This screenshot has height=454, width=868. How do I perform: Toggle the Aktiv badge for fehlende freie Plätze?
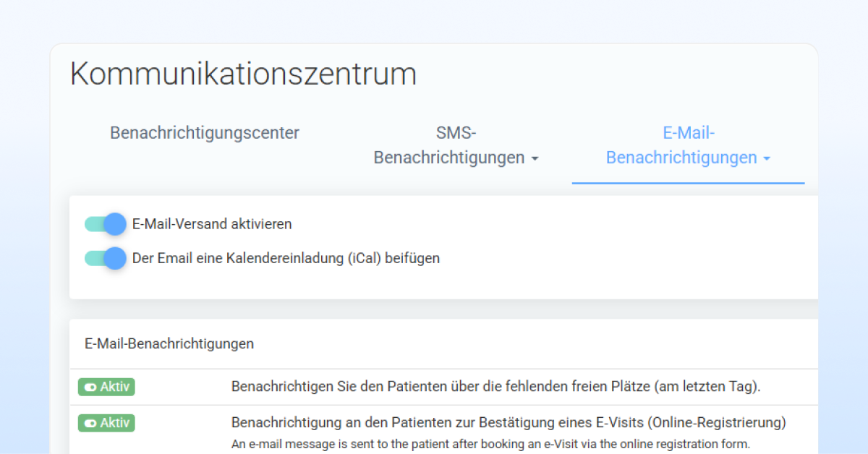[106, 387]
